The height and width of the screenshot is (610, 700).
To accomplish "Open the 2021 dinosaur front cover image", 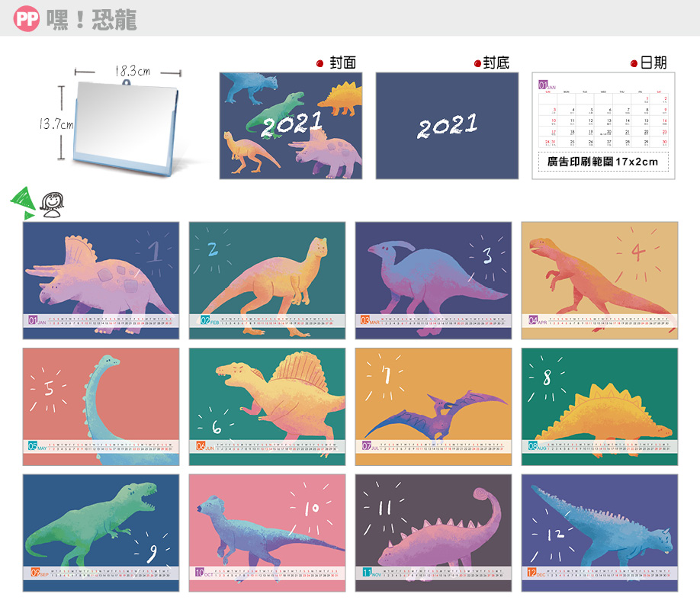I will (291, 126).
